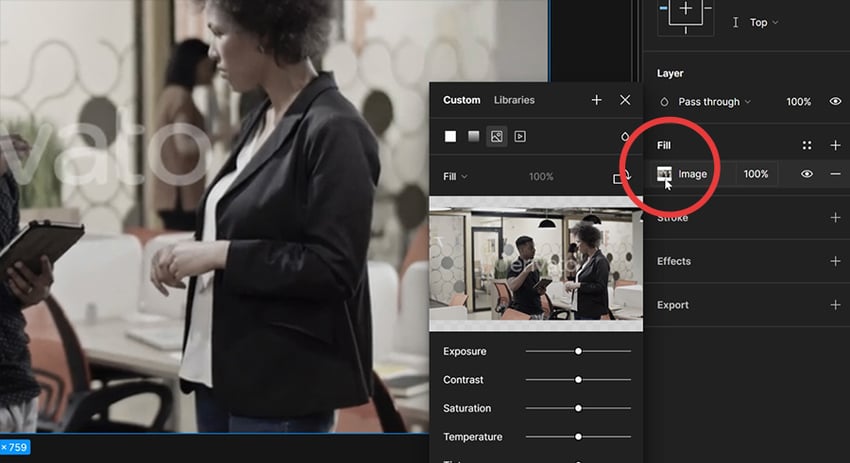Viewport: 850px width, 463px height.
Task: Select the solid fill type icon
Action: coord(450,136)
